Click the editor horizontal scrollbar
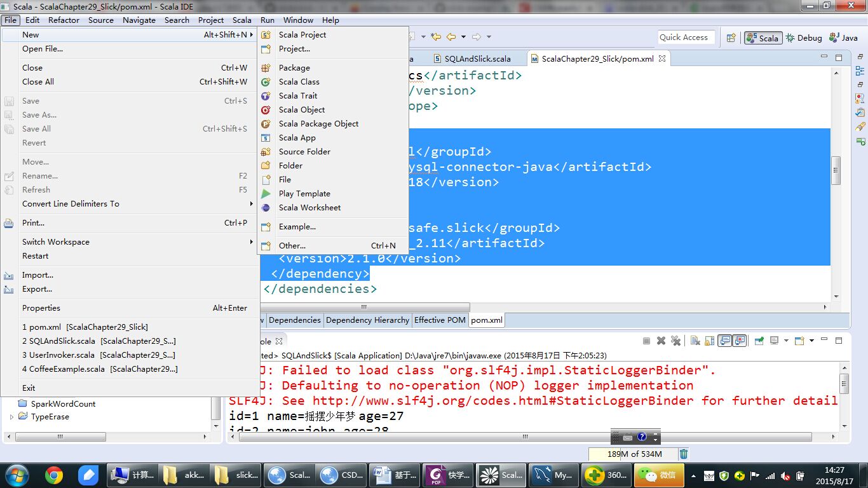Image resolution: width=868 pixels, height=488 pixels. [364, 307]
